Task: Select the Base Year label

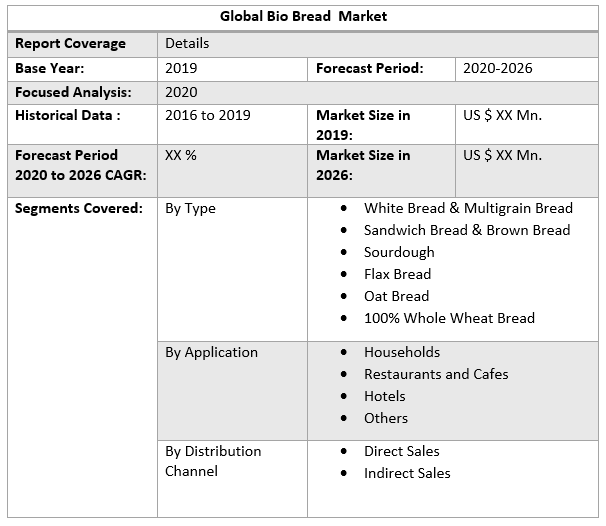Action: click(50, 68)
